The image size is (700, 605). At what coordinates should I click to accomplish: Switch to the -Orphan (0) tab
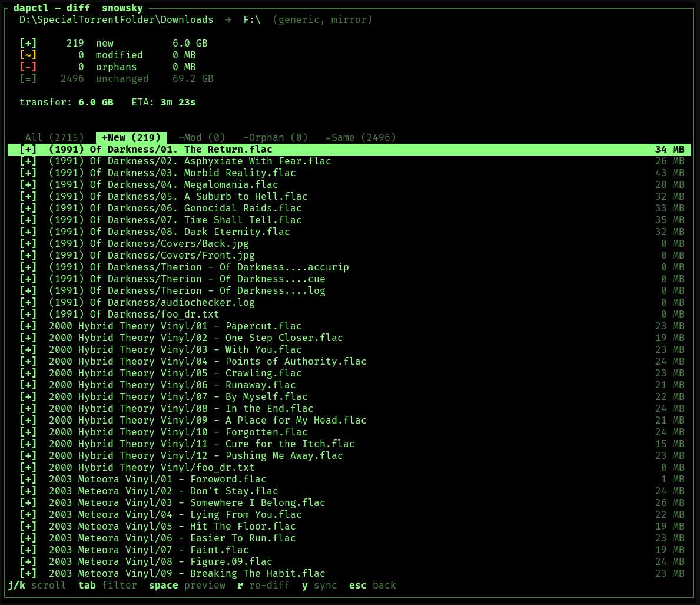[x=276, y=138]
